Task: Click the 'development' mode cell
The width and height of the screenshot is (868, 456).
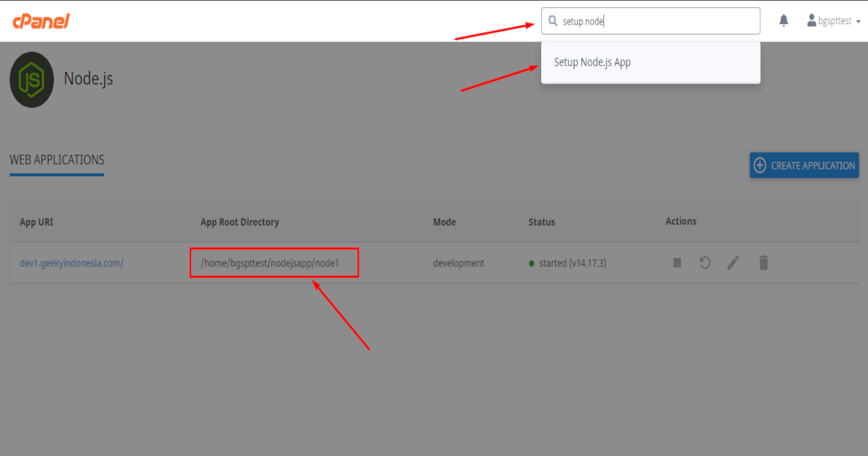Action: click(459, 263)
